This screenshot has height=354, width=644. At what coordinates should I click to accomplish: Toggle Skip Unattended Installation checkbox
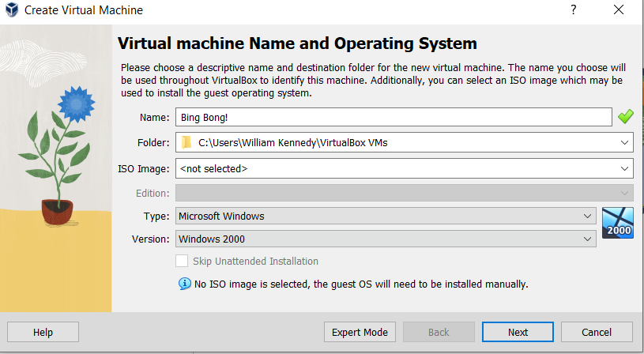(183, 262)
